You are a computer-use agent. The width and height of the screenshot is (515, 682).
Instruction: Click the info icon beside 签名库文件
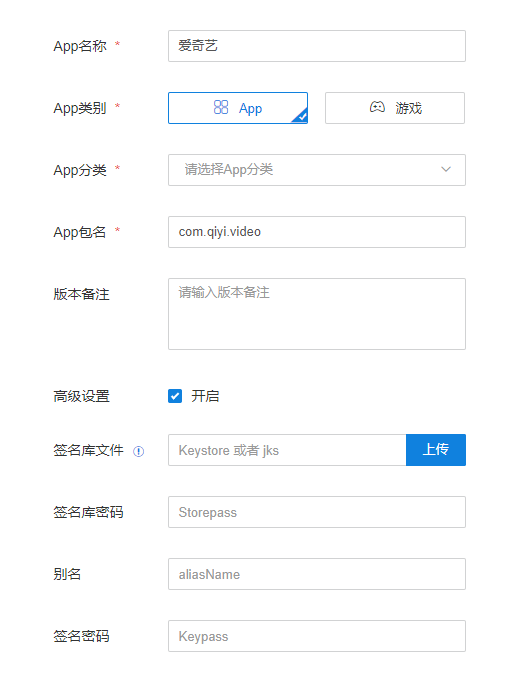pos(138,451)
